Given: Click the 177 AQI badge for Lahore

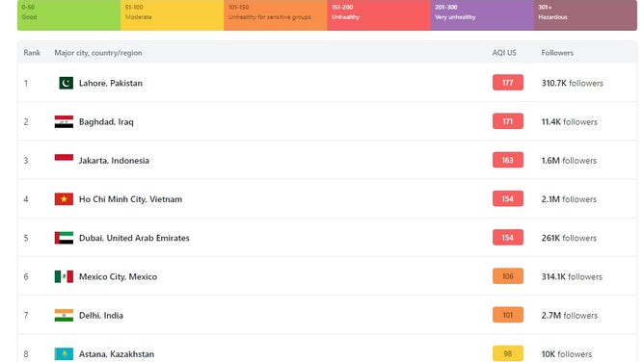Looking at the screenshot, I should (508, 83).
